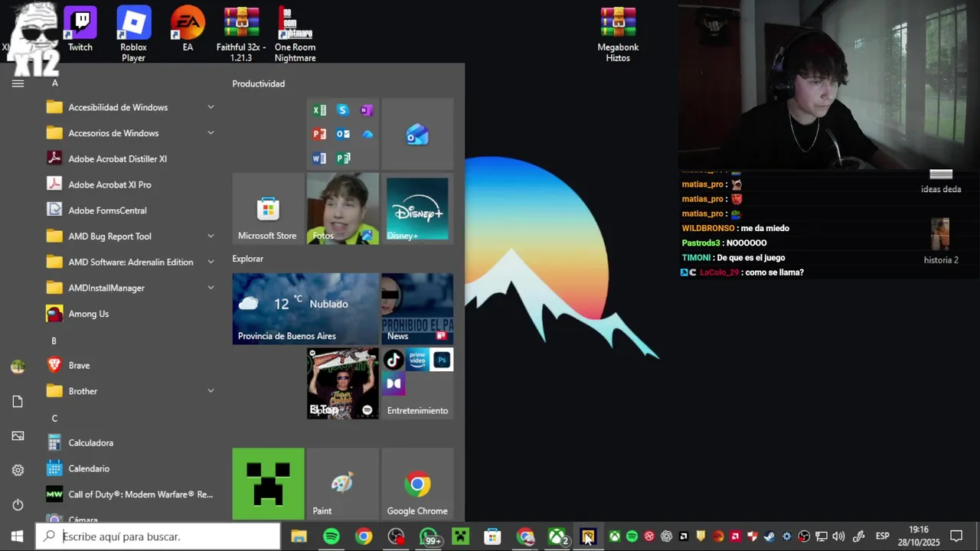Open the Among Us app in the Start list

pos(130,314)
